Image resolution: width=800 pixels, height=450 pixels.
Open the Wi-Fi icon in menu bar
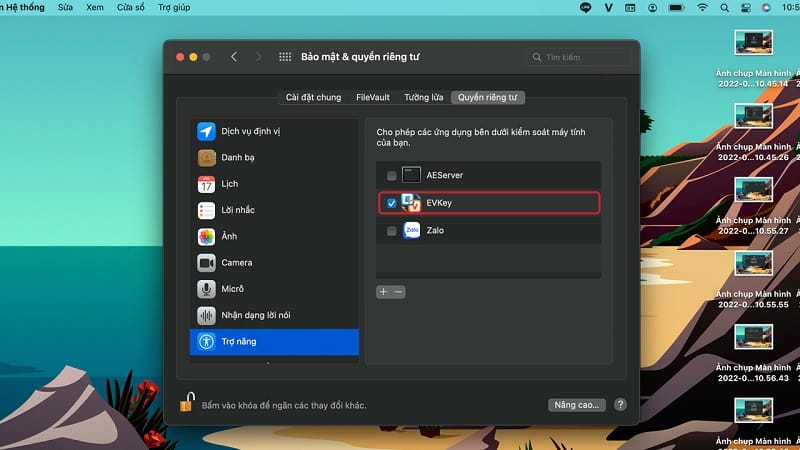pyautogui.click(x=701, y=7)
